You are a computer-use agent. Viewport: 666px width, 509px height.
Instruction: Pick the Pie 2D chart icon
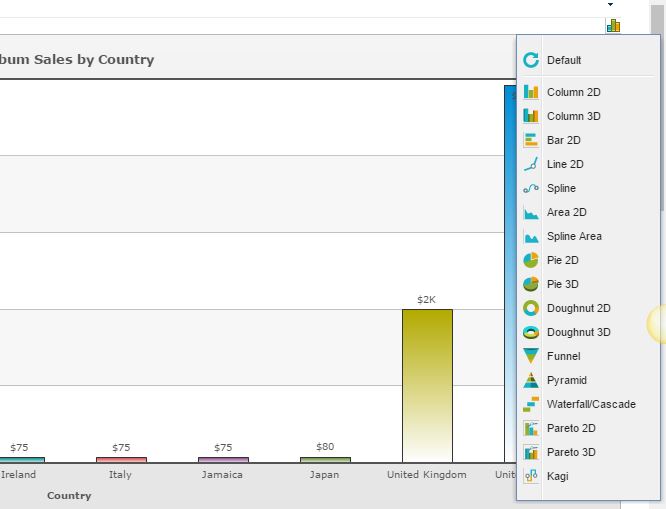pos(531,260)
